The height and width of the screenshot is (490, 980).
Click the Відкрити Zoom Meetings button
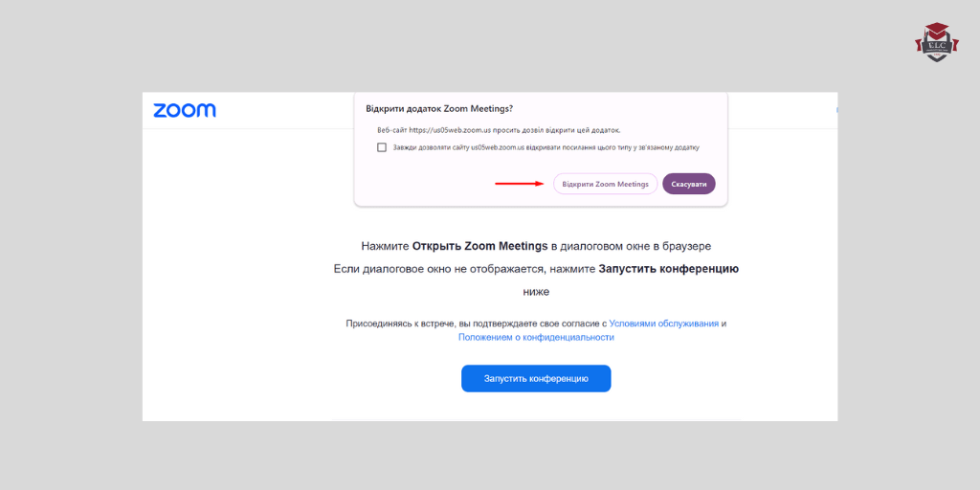[x=605, y=184]
